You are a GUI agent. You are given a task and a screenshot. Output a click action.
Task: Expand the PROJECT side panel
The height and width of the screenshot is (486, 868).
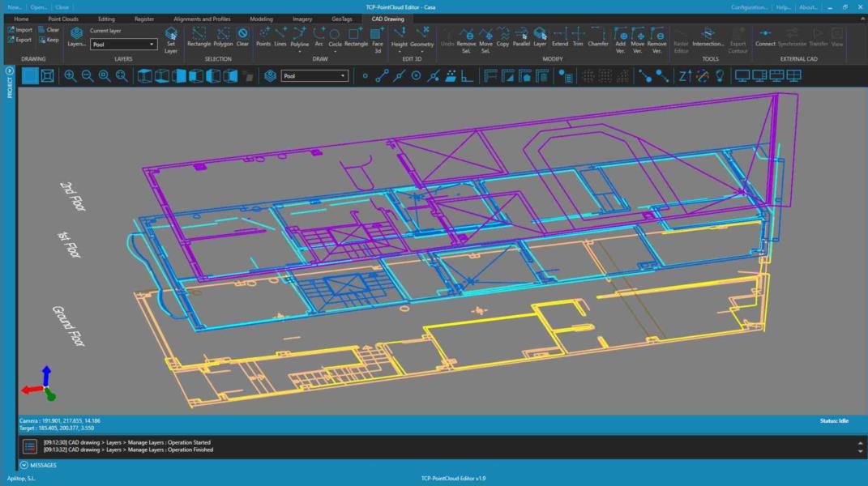coord(10,71)
